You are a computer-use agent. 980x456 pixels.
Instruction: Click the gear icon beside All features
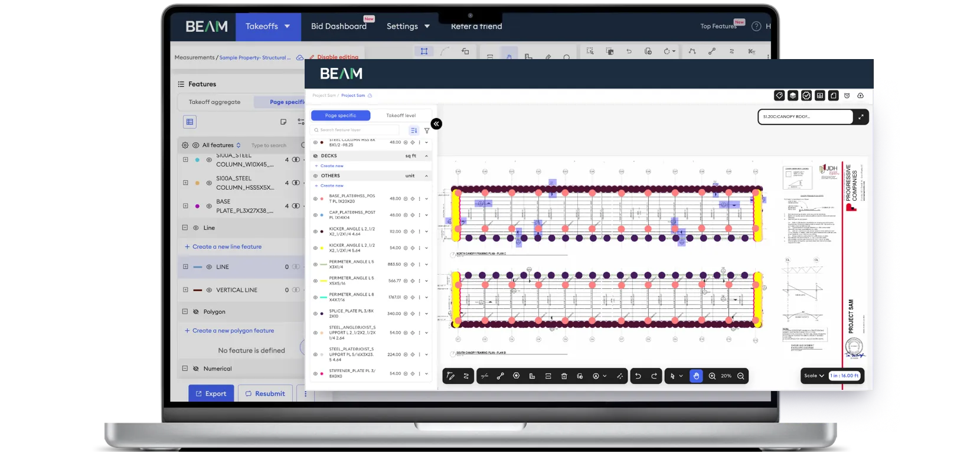(x=185, y=145)
